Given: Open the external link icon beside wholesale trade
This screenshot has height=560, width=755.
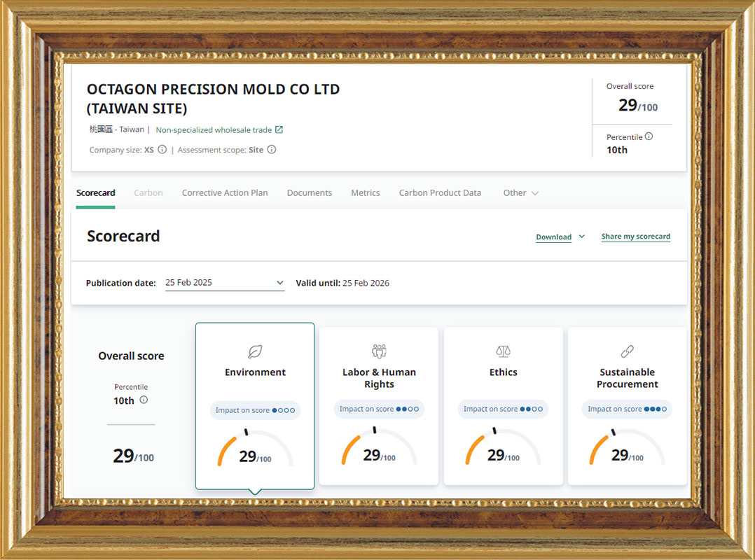Looking at the screenshot, I should [x=279, y=130].
